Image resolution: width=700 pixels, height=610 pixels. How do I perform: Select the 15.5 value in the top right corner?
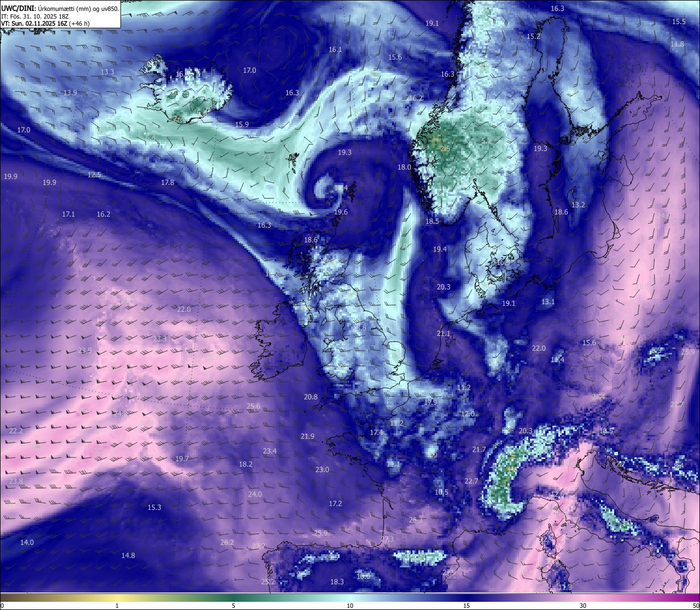pyautogui.click(x=679, y=21)
